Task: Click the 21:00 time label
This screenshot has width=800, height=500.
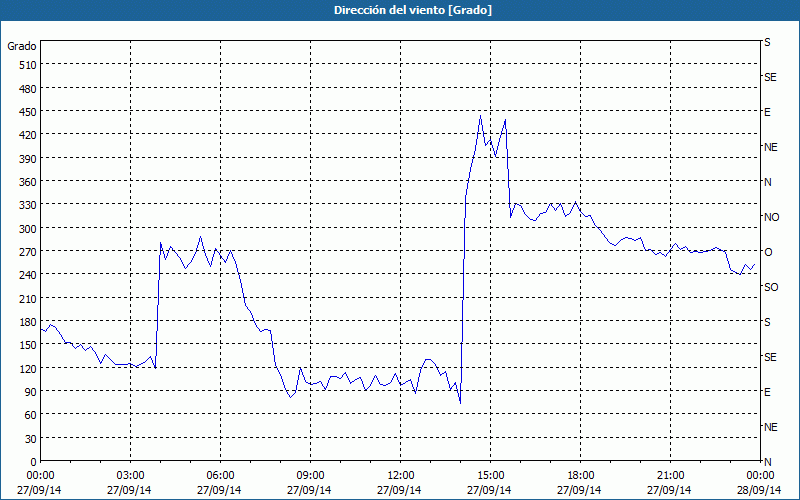Action: click(x=670, y=475)
